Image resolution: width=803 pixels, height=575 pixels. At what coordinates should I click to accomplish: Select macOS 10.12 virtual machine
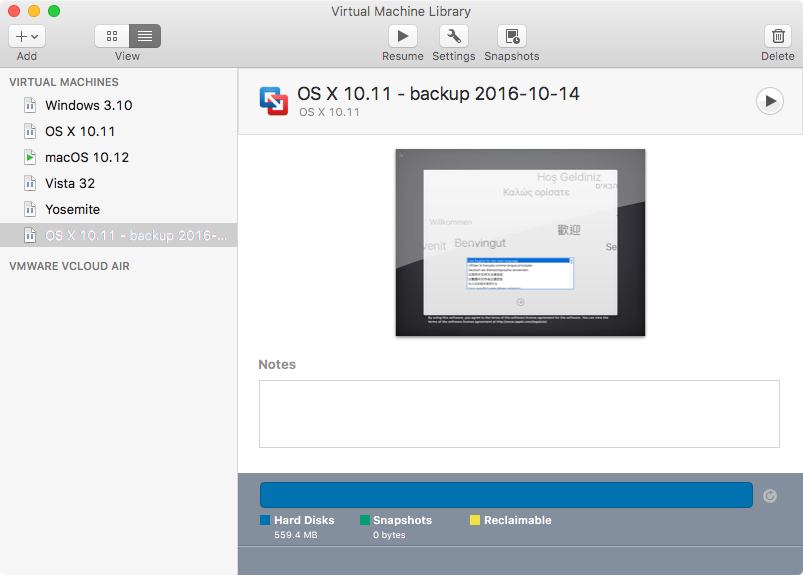tap(118, 158)
